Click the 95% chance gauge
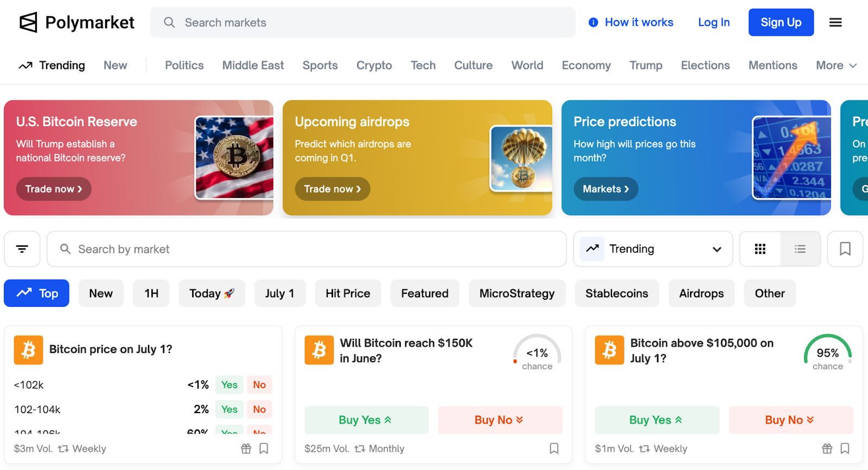The width and height of the screenshot is (868, 470). (x=827, y=353)
